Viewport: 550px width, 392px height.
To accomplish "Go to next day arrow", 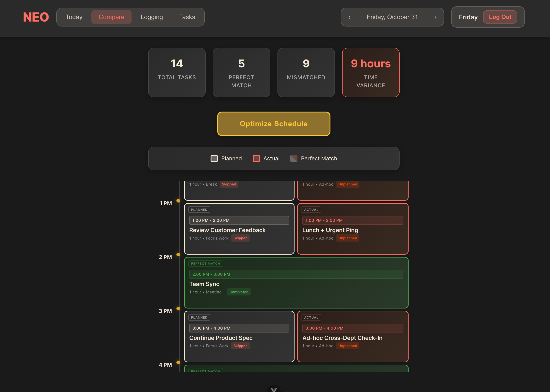I will [x=435, y=17].
